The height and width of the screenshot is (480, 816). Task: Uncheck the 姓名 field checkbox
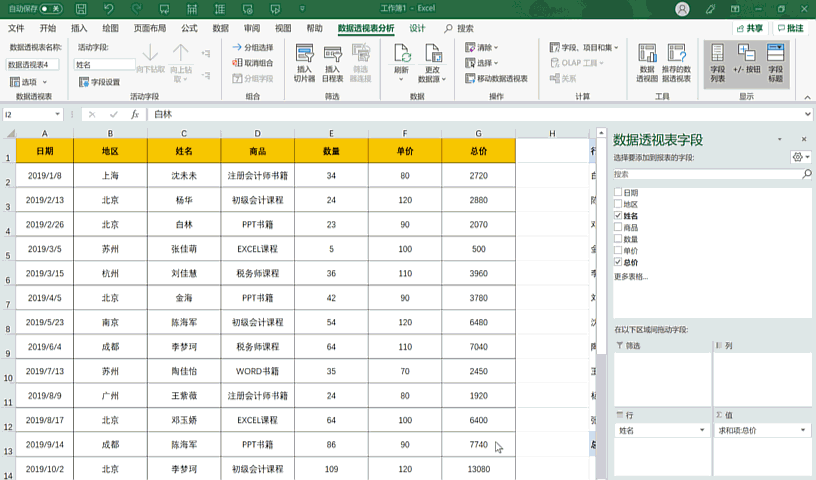point(617,216)
